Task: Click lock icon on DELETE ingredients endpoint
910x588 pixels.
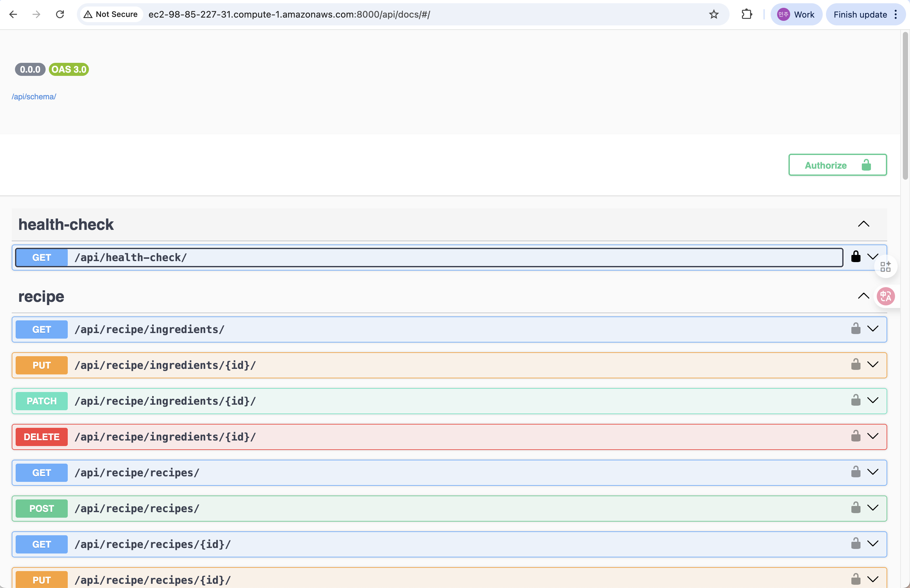Action: [x=855, y=436]
